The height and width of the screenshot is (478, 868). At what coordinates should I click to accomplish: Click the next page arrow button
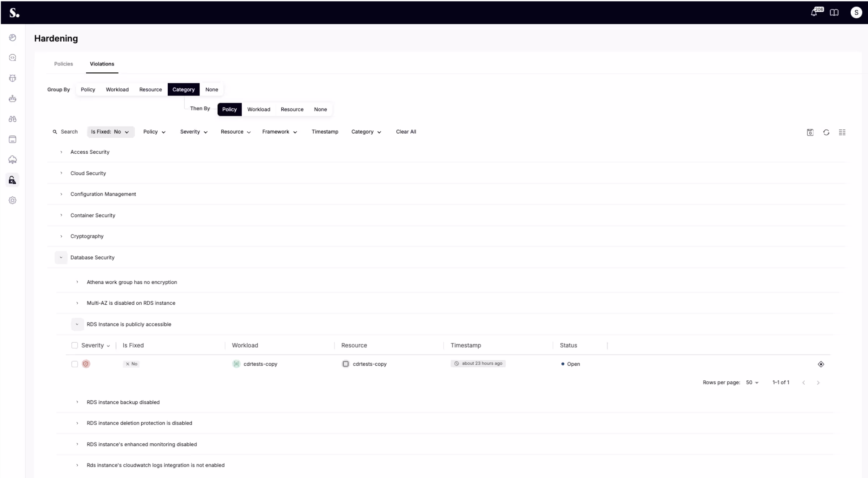click(x=818, y=382)
